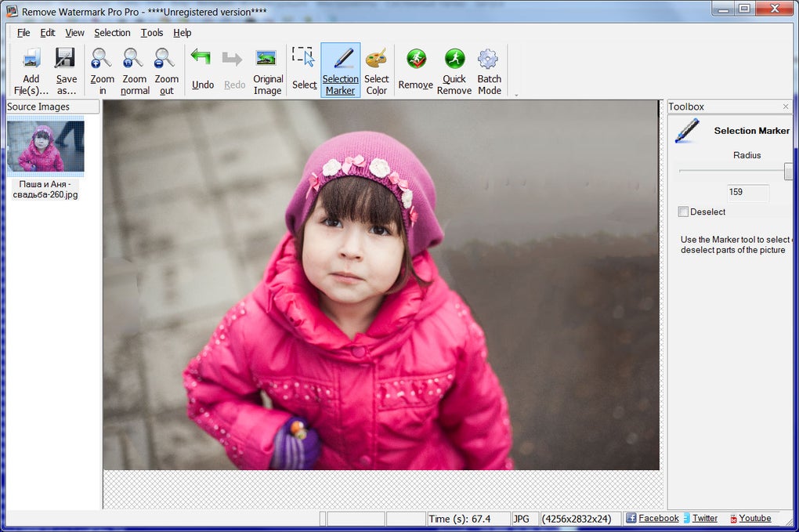Click the Radius slider handle

pos(788,172)
